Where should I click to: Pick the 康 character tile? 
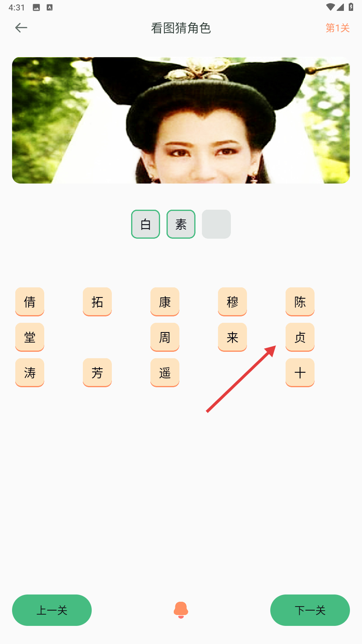pyautogui.click(x=165, y=302)
